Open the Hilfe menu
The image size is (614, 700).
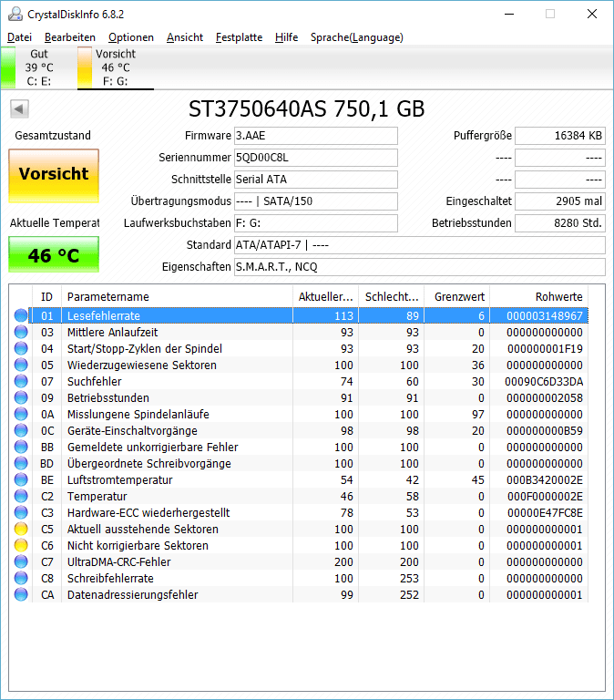[x=286, y=37]
